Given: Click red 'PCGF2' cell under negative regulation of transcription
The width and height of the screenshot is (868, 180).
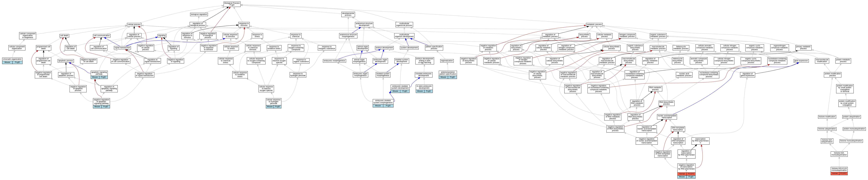Looking at the screenshot, I should click(x=691, y=174).
